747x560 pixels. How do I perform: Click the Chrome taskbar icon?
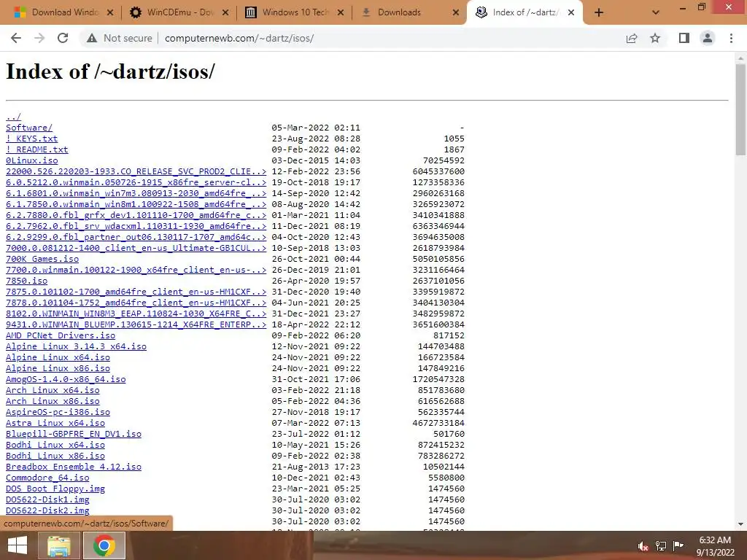tap(104, 545)
